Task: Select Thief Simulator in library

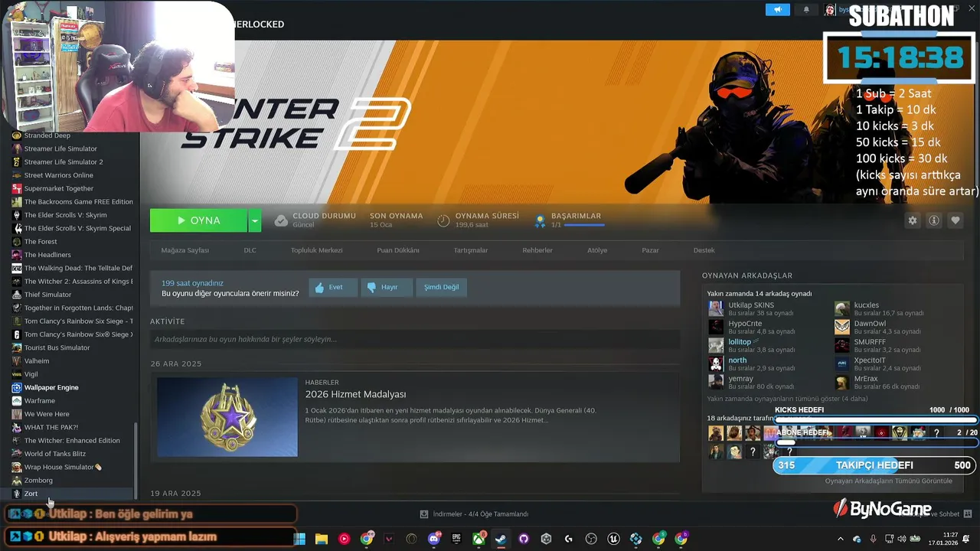Action: point(47,295)
